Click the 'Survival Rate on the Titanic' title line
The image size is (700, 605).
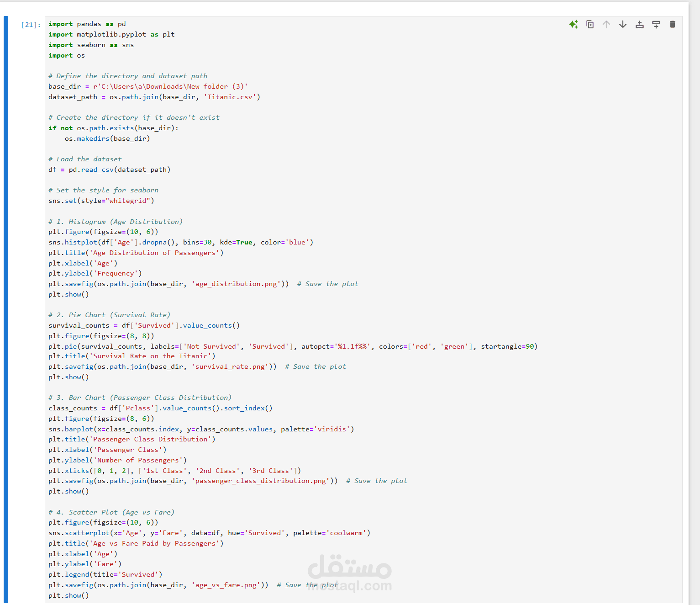(132, 356)
